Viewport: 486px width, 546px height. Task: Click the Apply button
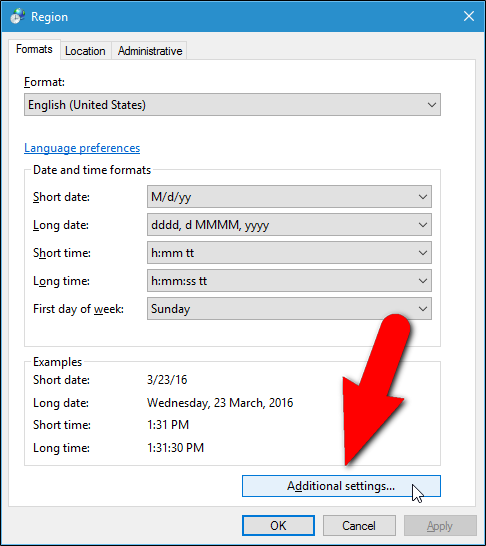[x=440, y=525]
